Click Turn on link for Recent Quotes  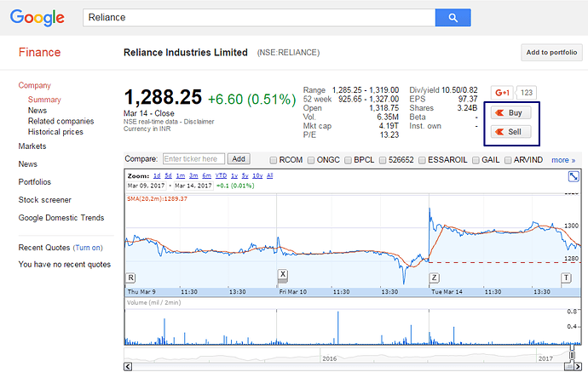pos(88,248)
